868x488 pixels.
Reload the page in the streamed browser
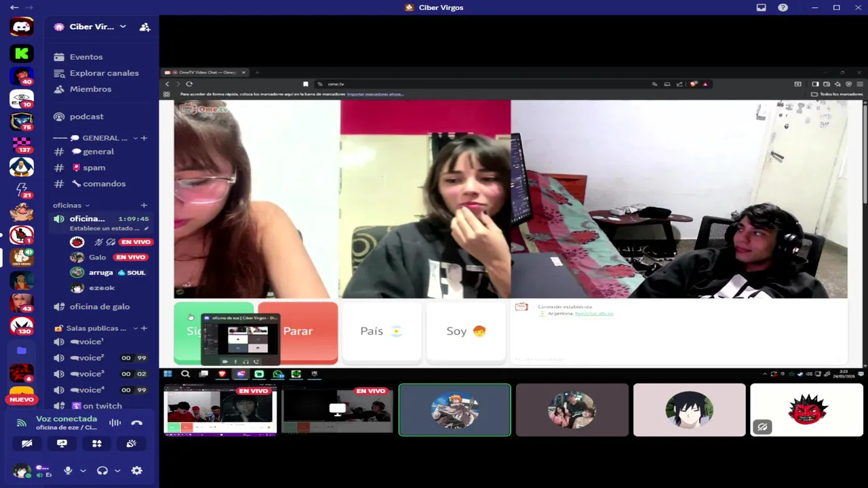click(x=189, y=84)
